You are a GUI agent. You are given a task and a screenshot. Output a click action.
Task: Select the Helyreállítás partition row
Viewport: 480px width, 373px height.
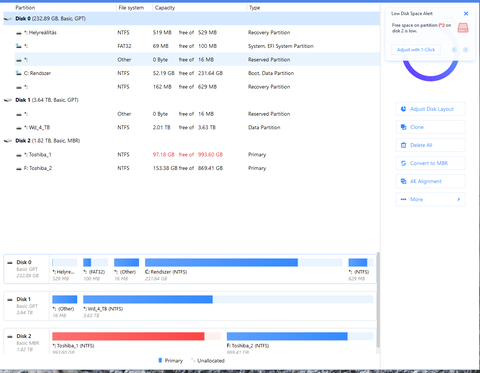coord(197,32)
